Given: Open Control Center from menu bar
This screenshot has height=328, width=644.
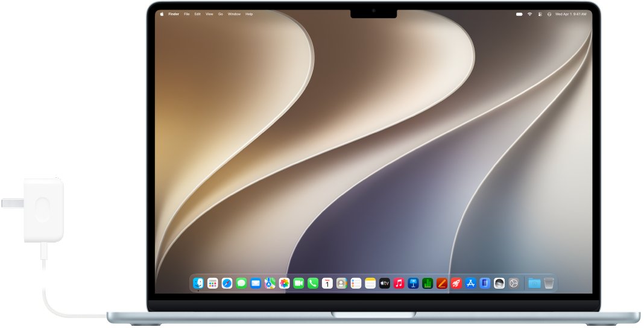Looking at the screenshot, I should (539, 14).
